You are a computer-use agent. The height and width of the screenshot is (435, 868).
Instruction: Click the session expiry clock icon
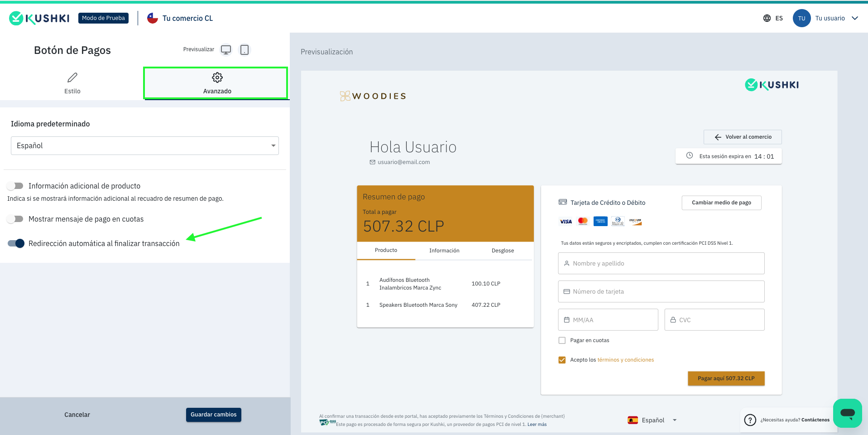(690, 155)
